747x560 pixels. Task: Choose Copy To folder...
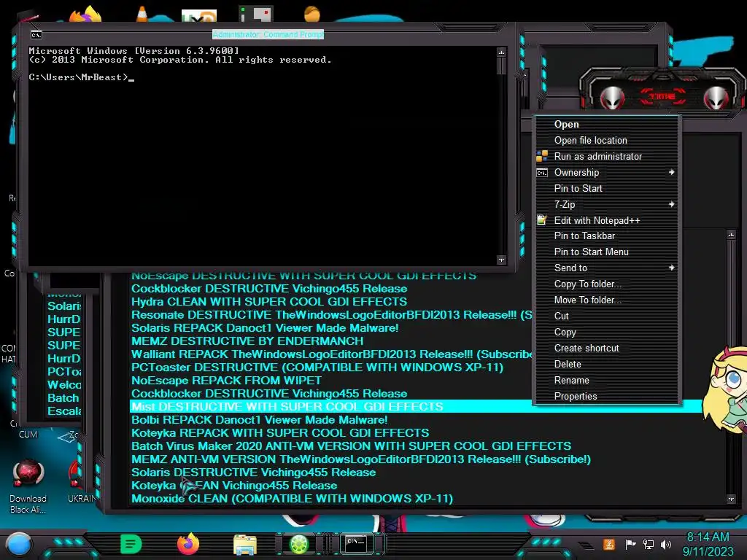click(606, 284)
